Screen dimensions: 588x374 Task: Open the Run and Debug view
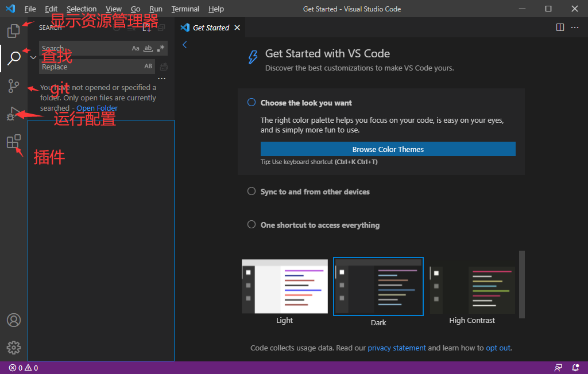click(x=13, y=114)
